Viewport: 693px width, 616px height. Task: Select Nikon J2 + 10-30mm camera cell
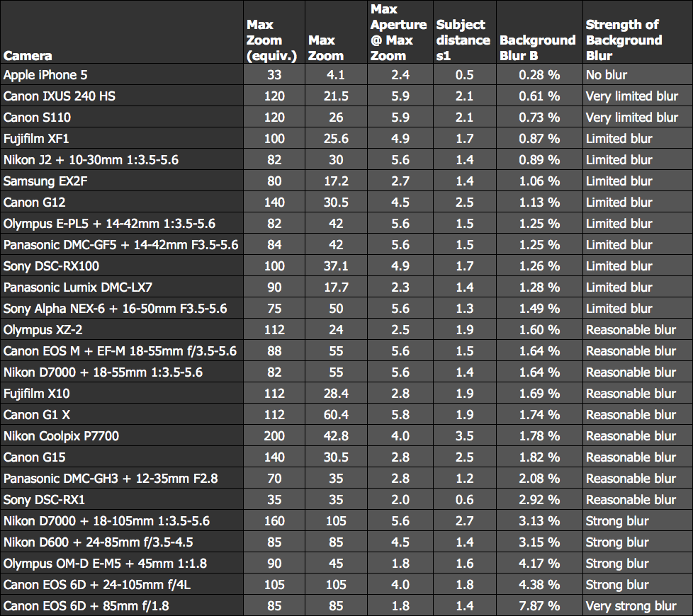(122, 159)
